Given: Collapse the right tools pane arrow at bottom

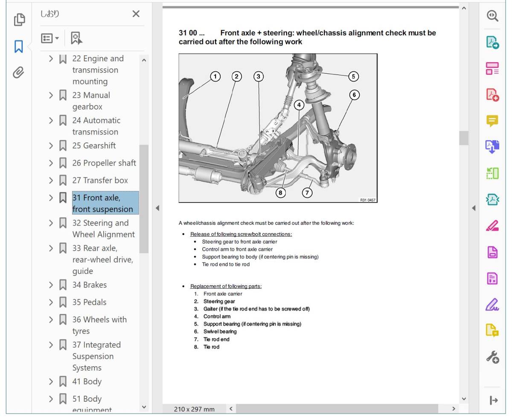Looking at the screenshot, I should tap(494, 400).
